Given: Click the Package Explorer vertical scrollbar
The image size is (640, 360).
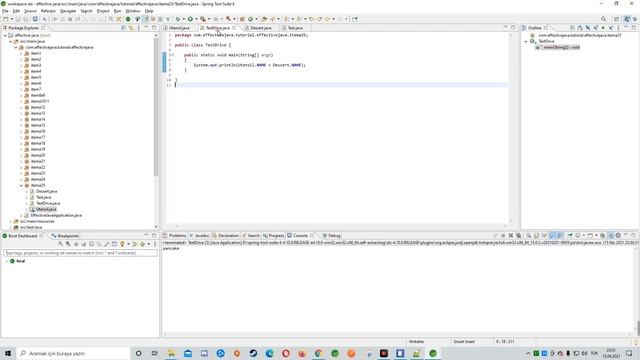Looking at the screenshot, I should point(156,108).
